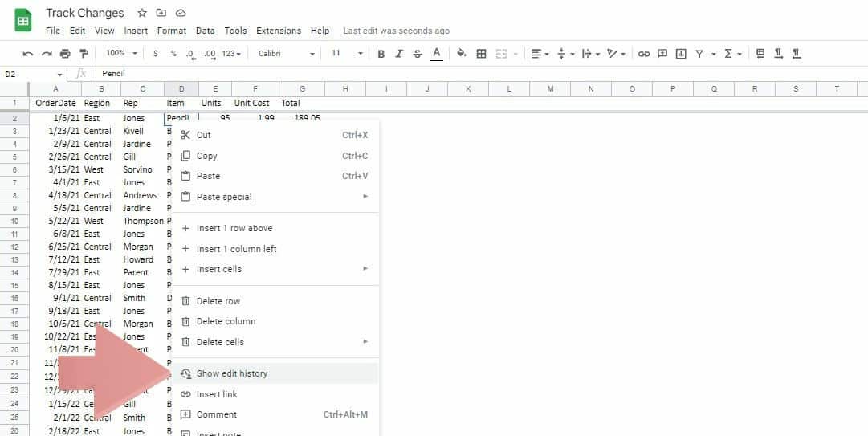Image resolution: width=868 pixels, height=436 pixels.
Task: Open text rotation dropdown
Action: tap(616, 54)
